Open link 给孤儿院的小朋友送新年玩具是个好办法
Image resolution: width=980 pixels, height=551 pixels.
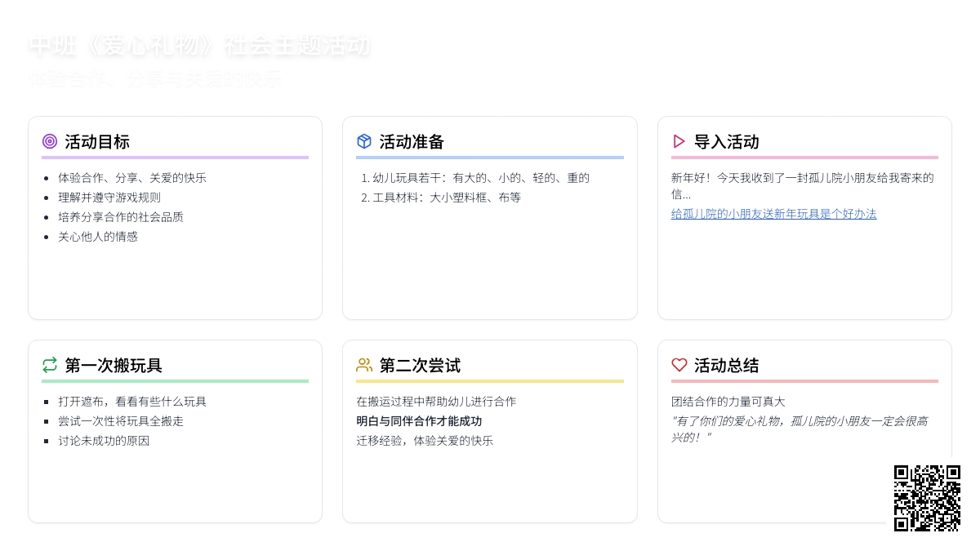click(773, 214)
